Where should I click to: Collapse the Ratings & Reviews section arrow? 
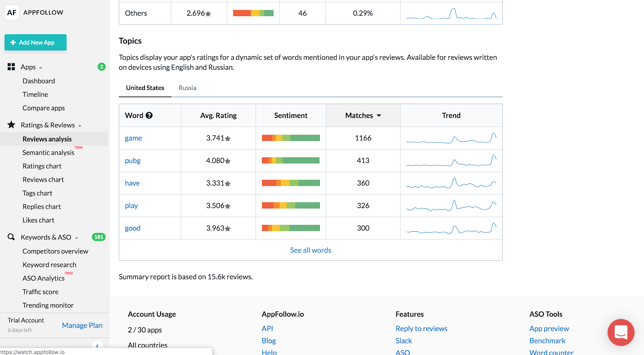(80, 125)
